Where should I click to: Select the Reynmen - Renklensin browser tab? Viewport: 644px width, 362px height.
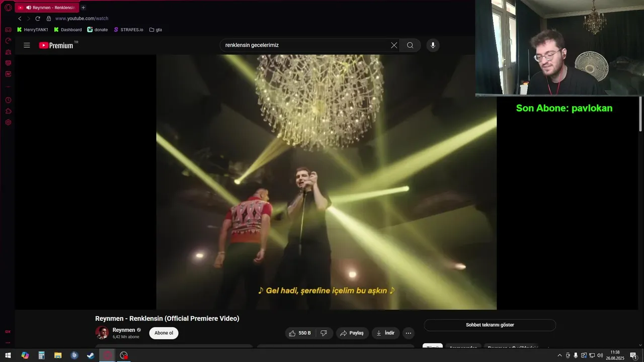pos(47,8)
